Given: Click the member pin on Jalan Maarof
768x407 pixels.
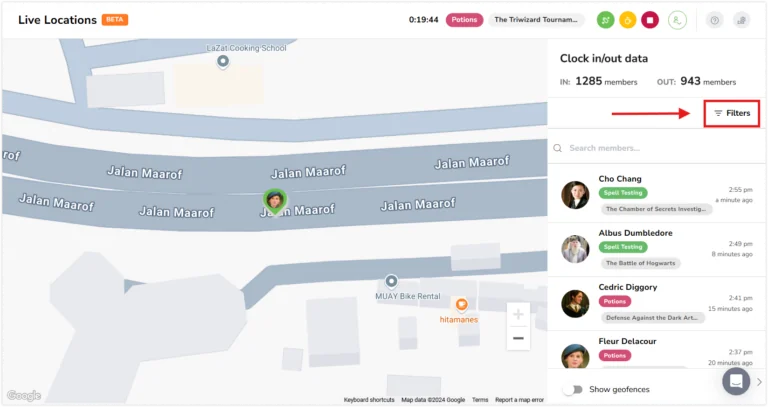Looking at the screenshot, I should tap(275, 201).
